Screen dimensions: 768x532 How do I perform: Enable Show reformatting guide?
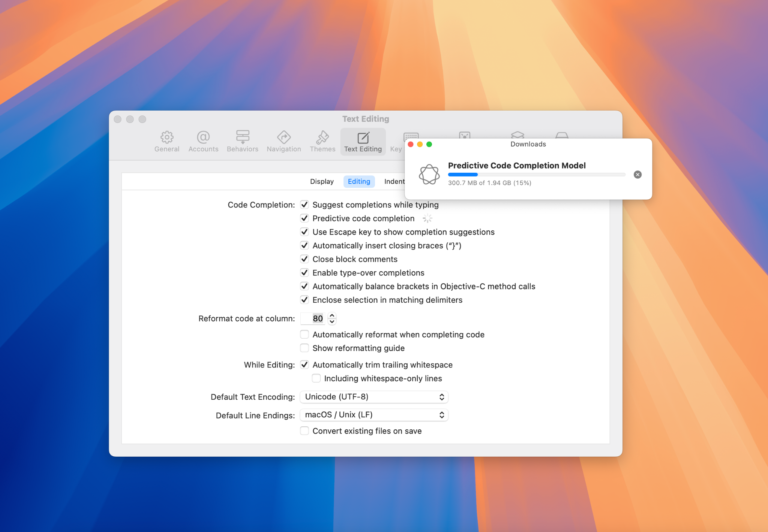click(304, 348)
